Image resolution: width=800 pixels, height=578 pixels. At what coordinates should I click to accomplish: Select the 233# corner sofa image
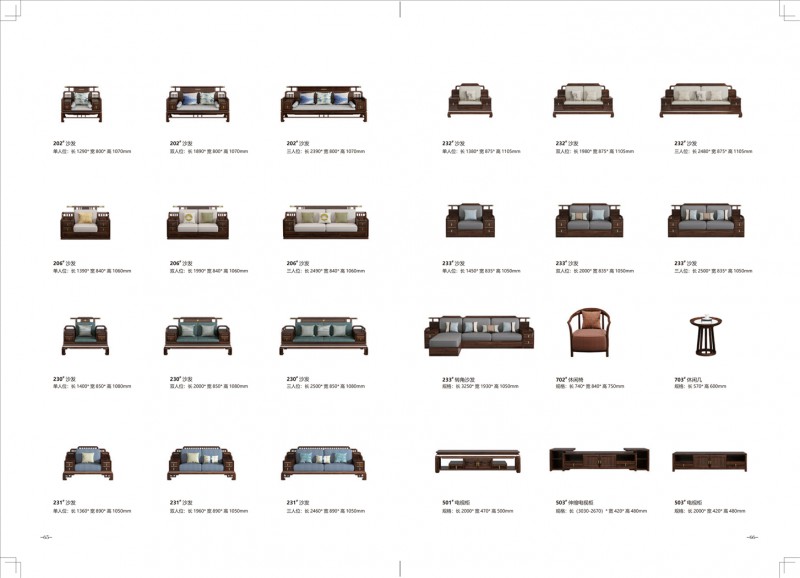(479, 335)
